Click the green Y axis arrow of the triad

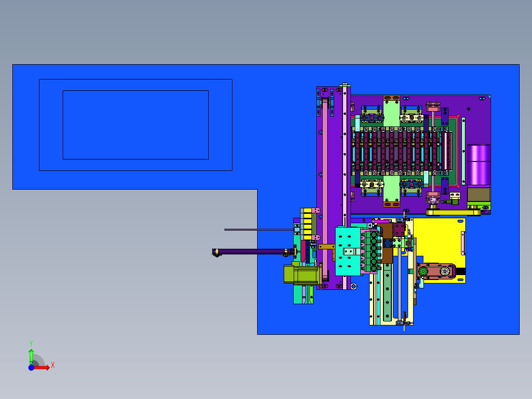pos(31,356)
